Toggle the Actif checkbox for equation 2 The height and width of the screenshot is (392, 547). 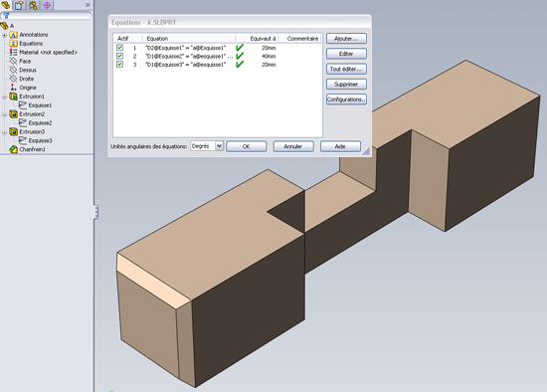[119, 56]
